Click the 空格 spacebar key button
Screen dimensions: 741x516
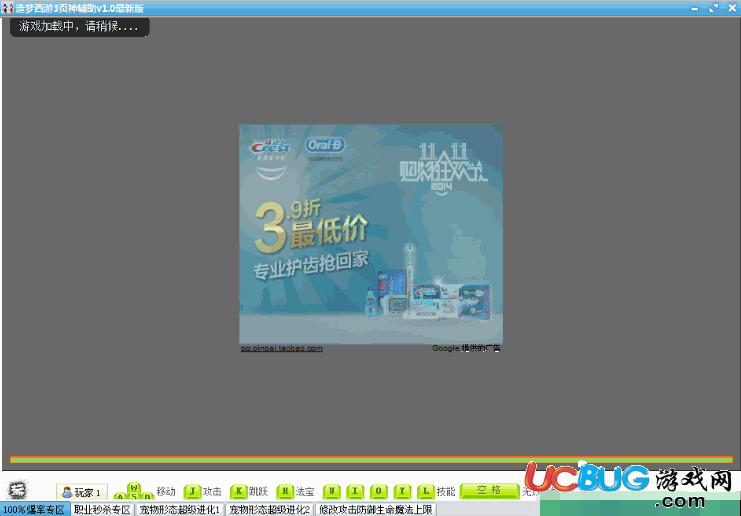489,490
